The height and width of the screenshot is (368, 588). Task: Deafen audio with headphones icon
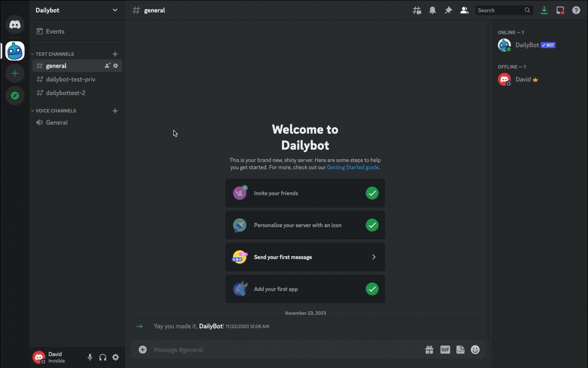click(103, 357)
